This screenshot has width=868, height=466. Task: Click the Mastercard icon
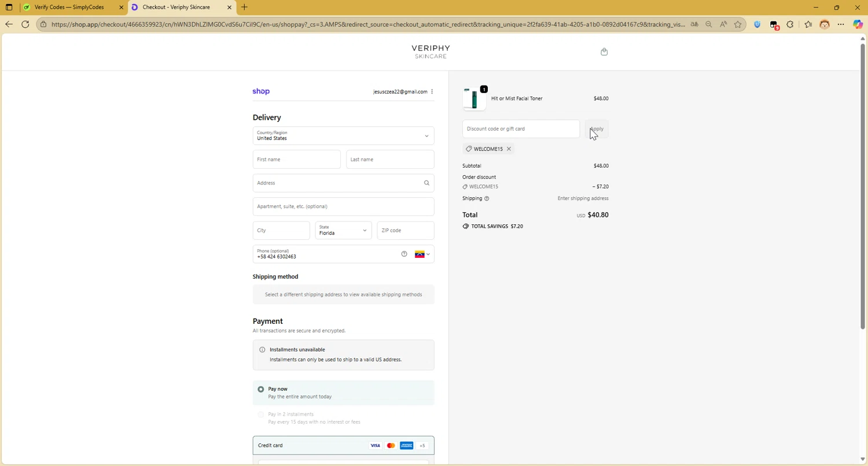point(391,445)
